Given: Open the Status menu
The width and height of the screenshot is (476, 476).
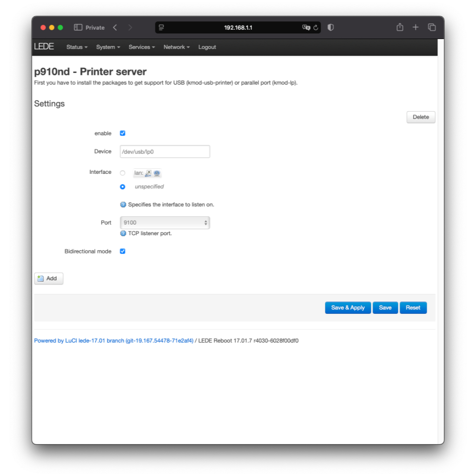Looking at the screenshot, I should pos(77,47).
